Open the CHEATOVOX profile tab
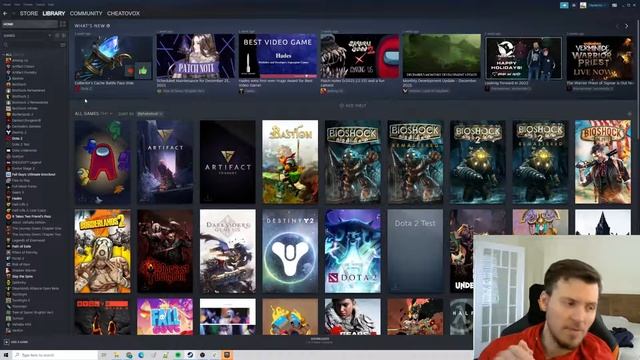The image size is (640, 360). click(123, 13)
